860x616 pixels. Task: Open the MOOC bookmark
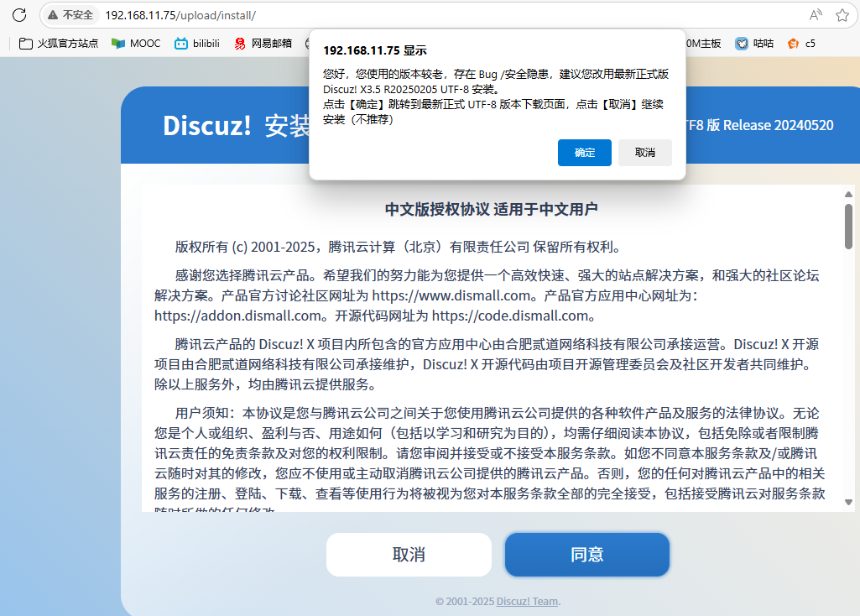[136, 44]
